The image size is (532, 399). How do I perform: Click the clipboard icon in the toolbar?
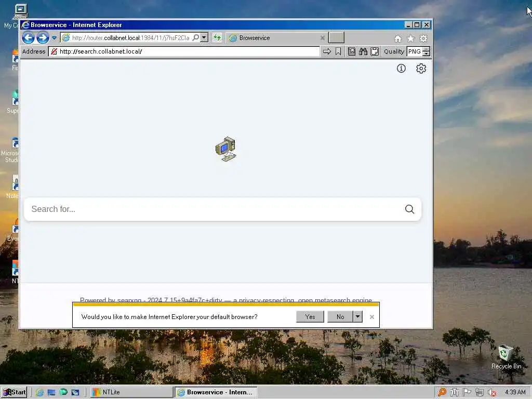point(375,51)
